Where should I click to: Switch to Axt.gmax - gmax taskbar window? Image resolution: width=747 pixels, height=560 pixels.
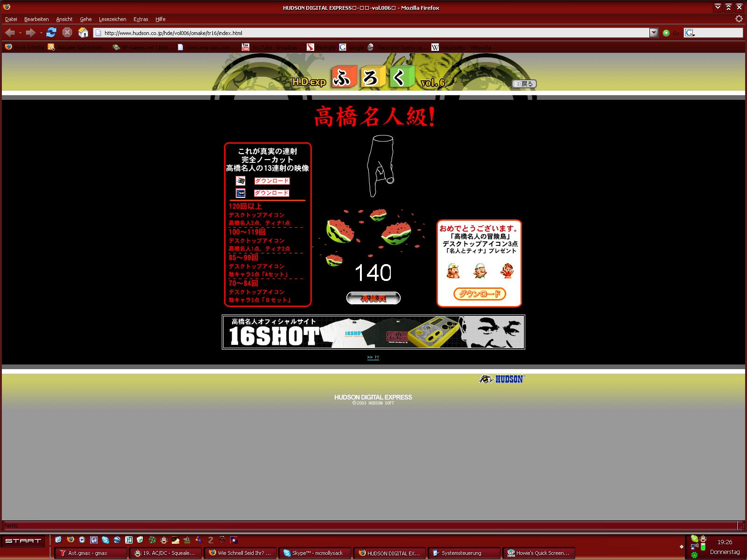click(91, 553)
